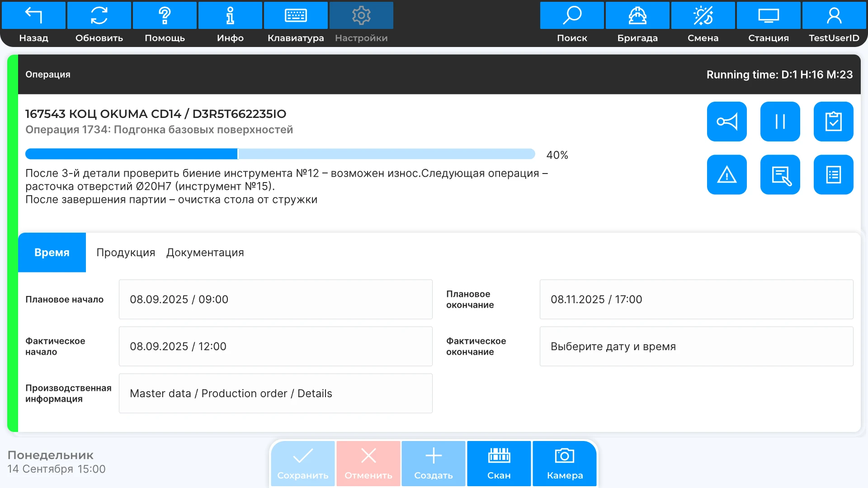Screen dimensions: 868x488
Task: Click the Создать create button
Action: [x=434, y=464]
